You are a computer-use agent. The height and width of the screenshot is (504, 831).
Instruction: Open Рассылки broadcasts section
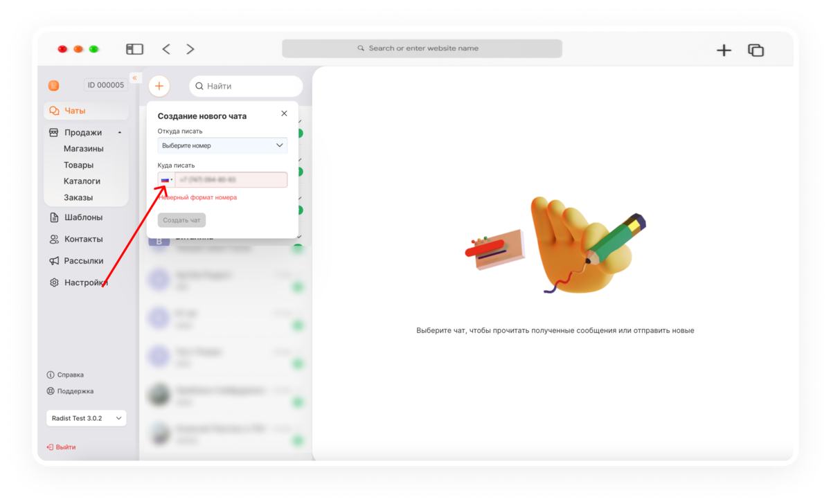[83, 261]
